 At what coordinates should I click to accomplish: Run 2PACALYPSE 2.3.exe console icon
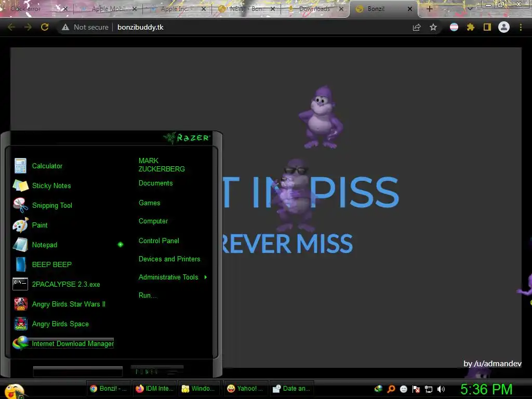[x=20, y=284]
